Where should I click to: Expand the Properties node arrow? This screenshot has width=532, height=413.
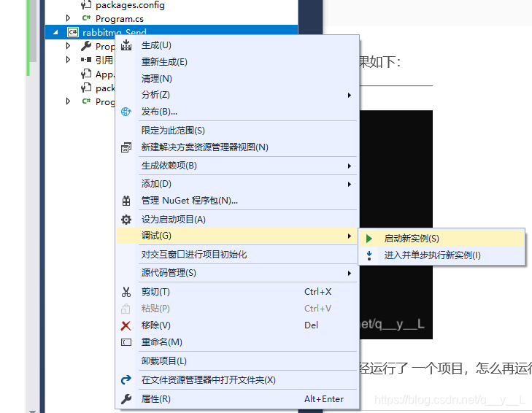[x=68, y=46]
